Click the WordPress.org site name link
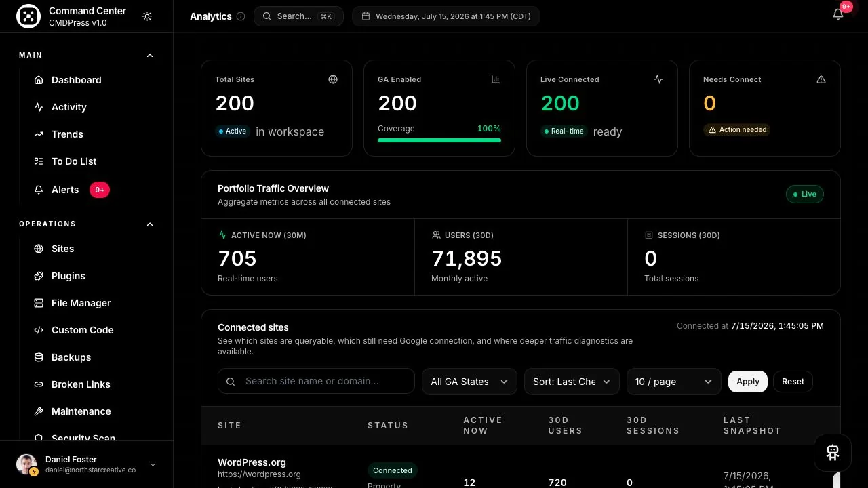The width and height of the screenshot is (868, 488). 252,462
